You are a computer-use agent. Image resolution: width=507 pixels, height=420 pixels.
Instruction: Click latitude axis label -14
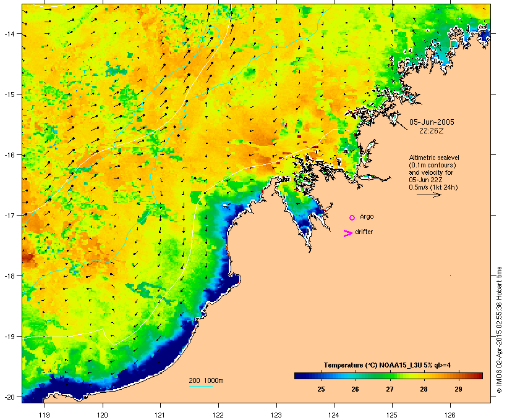click(x=9, y=33)
